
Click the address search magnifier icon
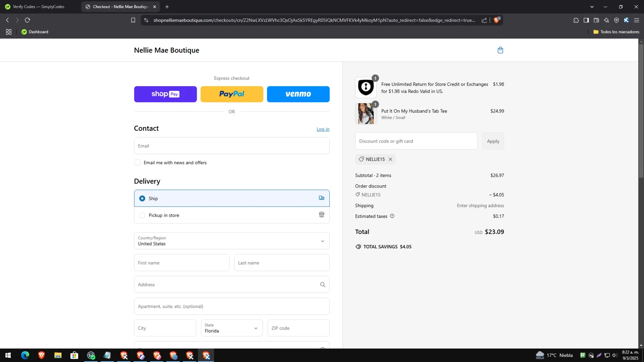coord(322,285)
